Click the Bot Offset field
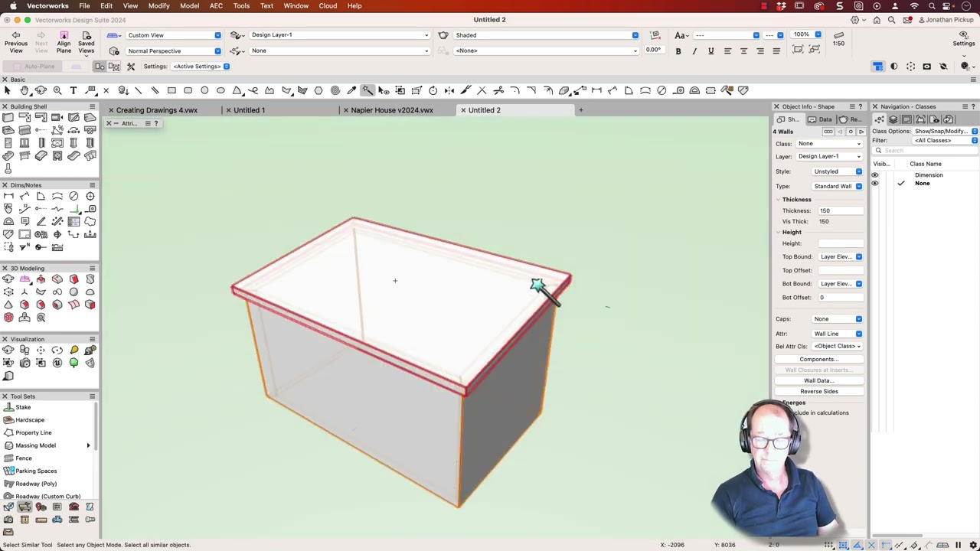Screen dimensions: 980x551 (x=840, y=298)
